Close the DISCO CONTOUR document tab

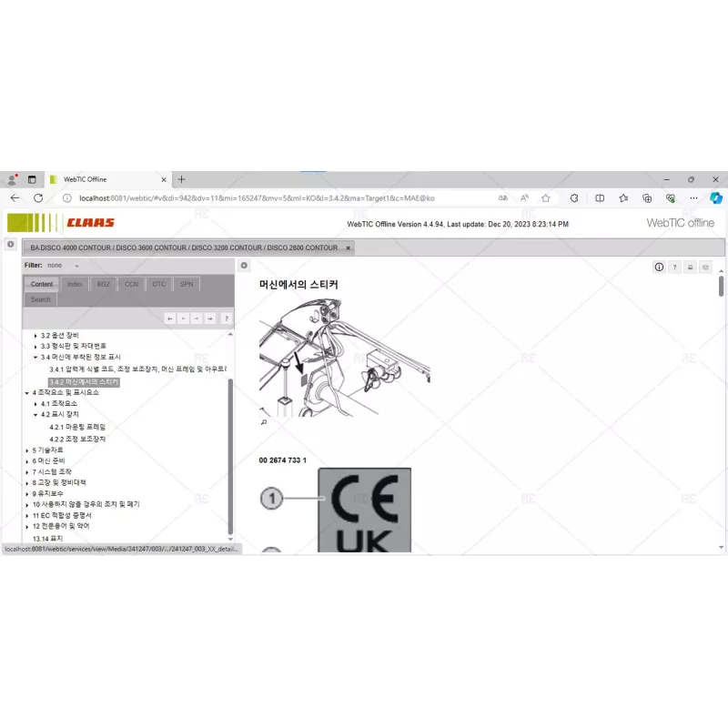coord(349,248)
